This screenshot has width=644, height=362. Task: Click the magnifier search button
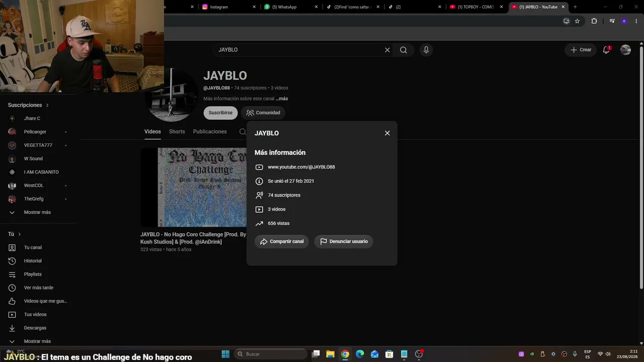(404, 50)
